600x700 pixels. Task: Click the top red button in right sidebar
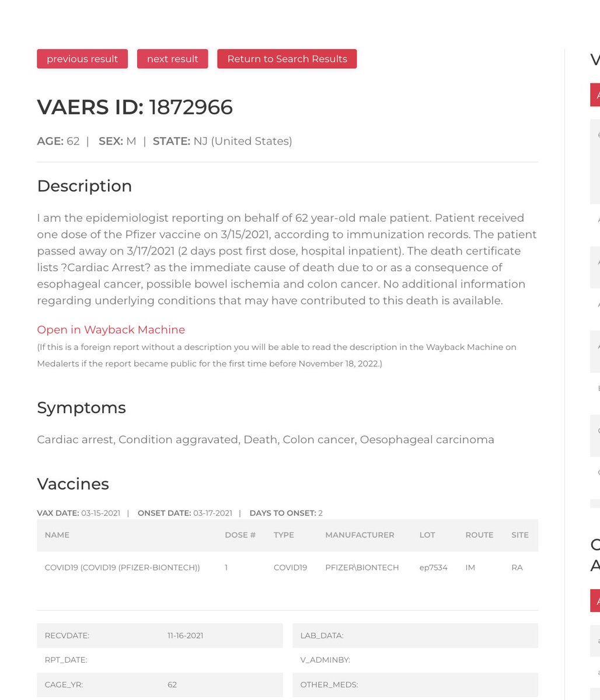coord(595,95)
